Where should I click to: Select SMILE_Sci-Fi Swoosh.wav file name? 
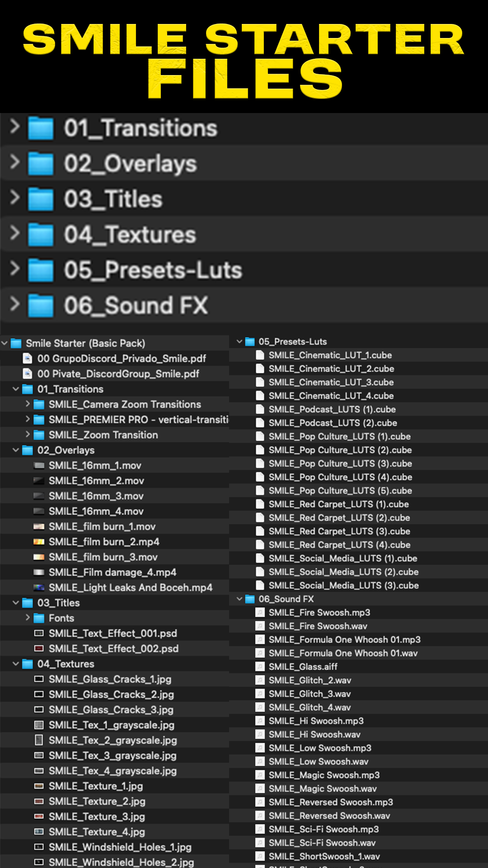(x=322, y=843)
